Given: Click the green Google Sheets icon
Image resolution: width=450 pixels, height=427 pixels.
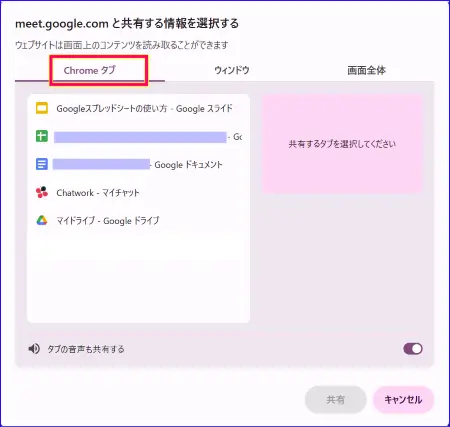Looking at the screenshot, I should 42,136.
